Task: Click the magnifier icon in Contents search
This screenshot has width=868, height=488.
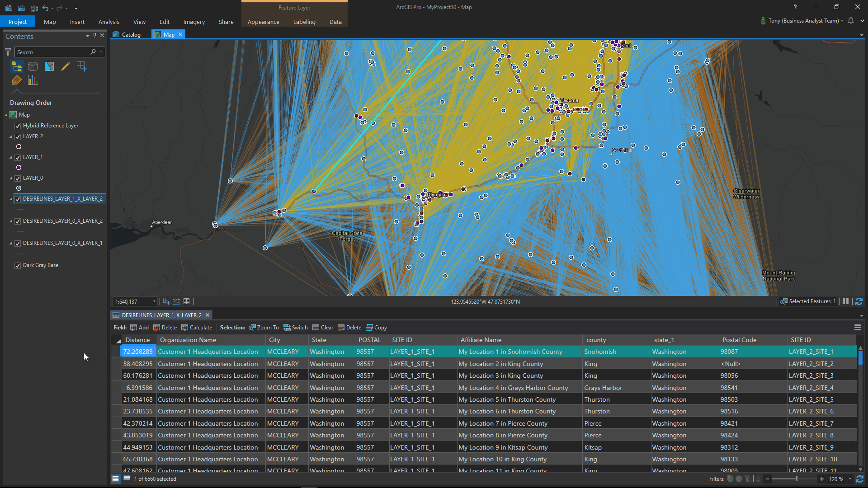Action: tap(93, 52)
